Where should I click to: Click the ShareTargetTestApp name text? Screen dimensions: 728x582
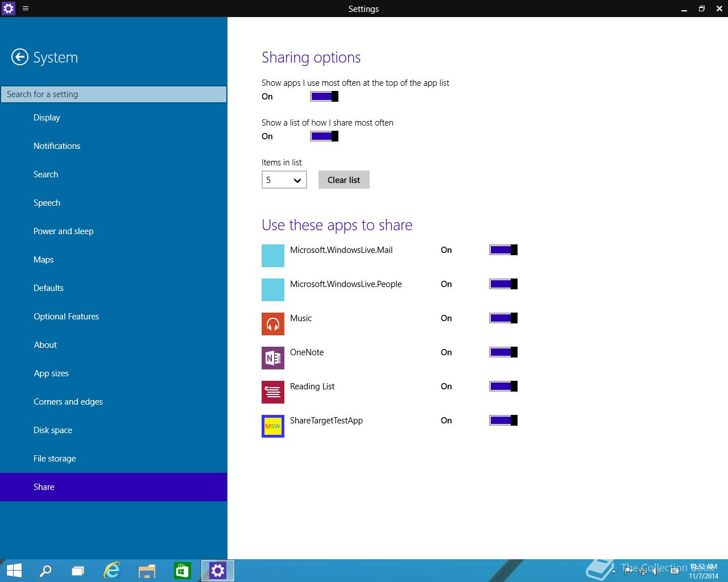coord(326,421)
